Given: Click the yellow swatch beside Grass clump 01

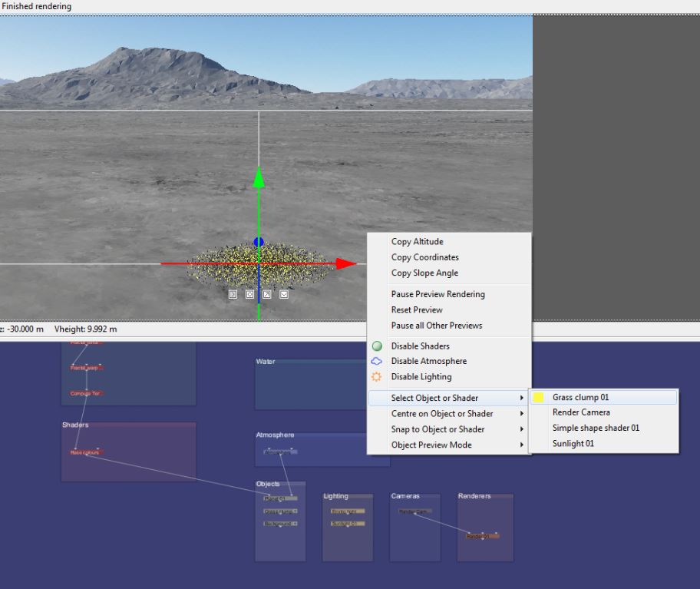Looking at the screenshot, I should [539, 398].
